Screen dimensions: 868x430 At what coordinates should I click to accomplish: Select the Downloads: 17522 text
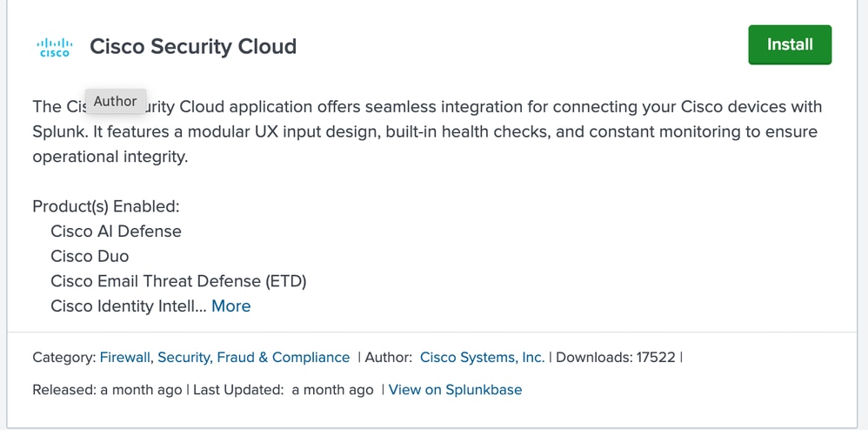point(616,358)
